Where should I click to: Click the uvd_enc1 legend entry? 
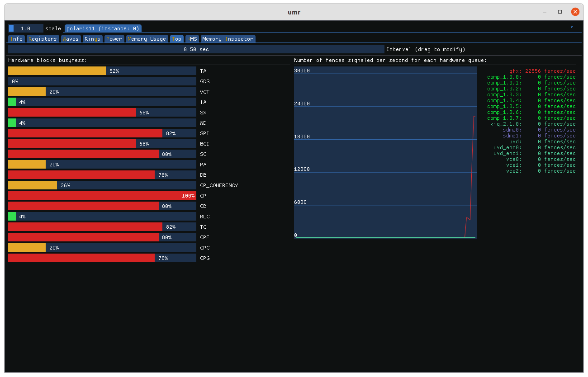pyautogui.click(x=535, y=153)
